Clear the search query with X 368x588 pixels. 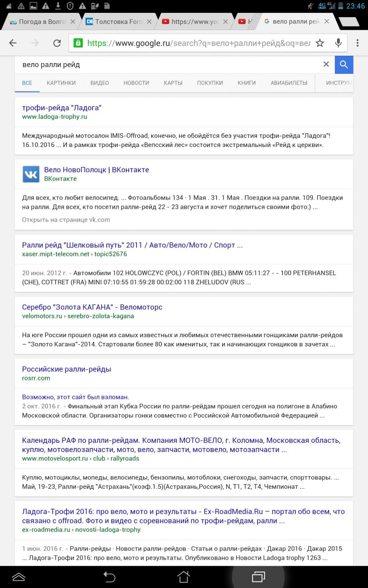point(326,64)
